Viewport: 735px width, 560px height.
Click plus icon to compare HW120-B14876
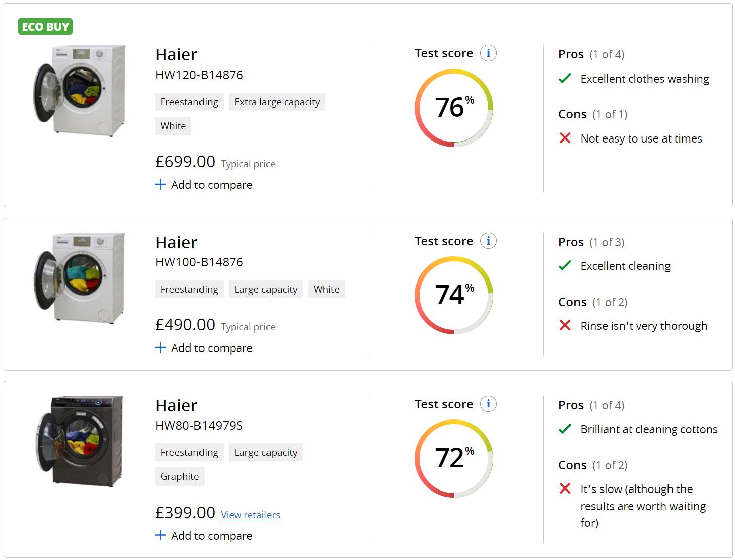pos(160,185)
